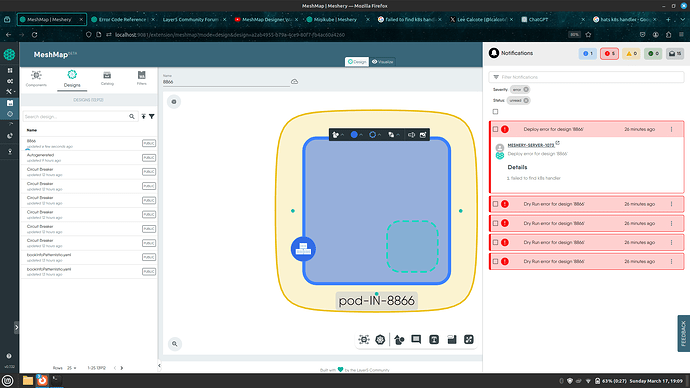The image size is (690, 388).
Task: Click the fit-to-screen icon in bottom dock
Action: [469, 339]
